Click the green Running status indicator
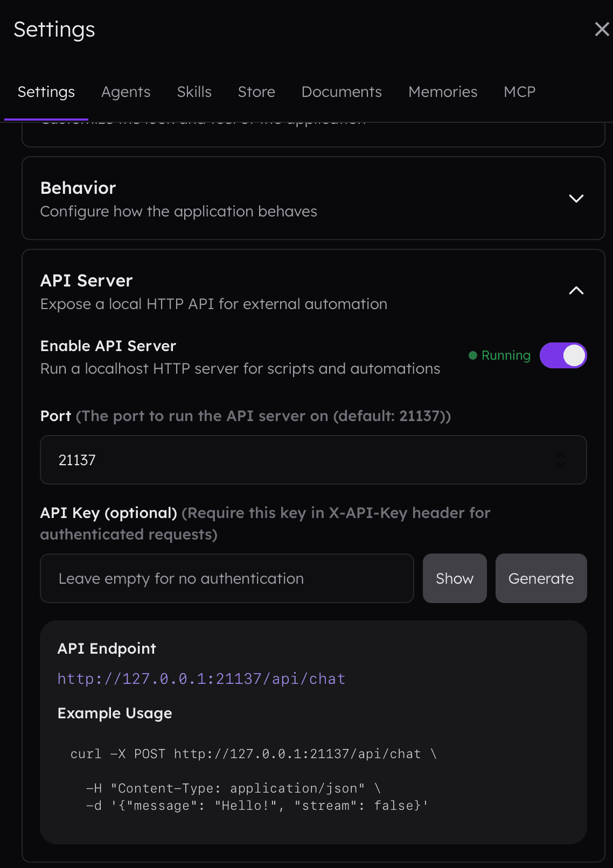 [499, 355]
